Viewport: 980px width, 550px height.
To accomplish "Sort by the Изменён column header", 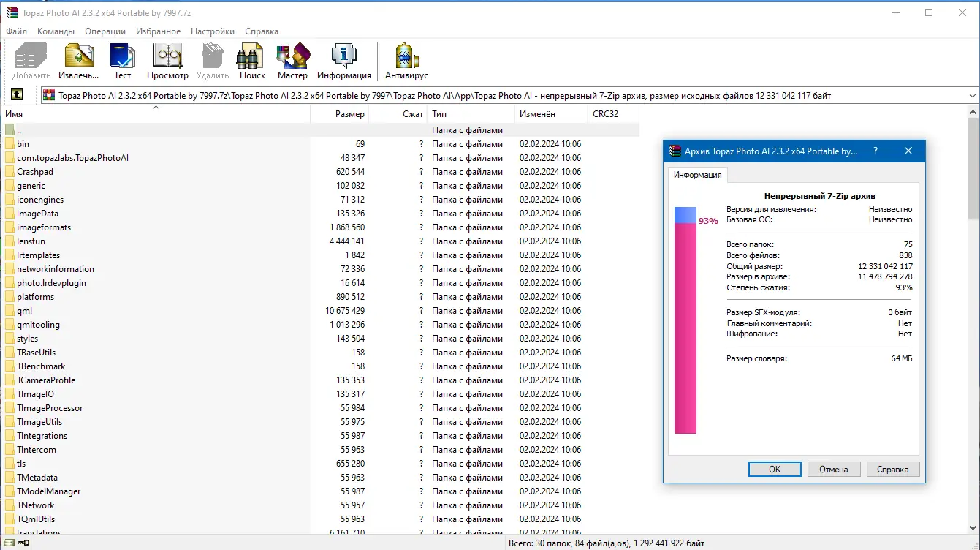I will pos(552,114).
